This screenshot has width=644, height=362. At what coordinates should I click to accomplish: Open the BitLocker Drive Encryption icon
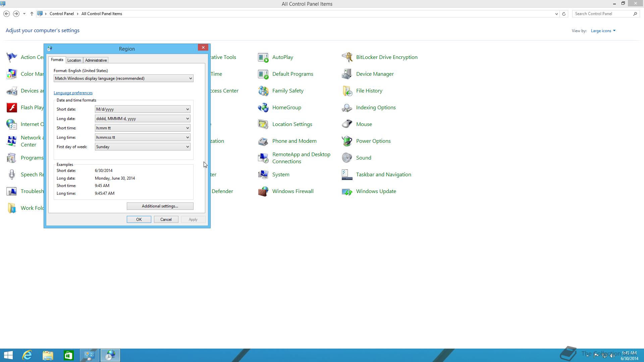[347, 57]
